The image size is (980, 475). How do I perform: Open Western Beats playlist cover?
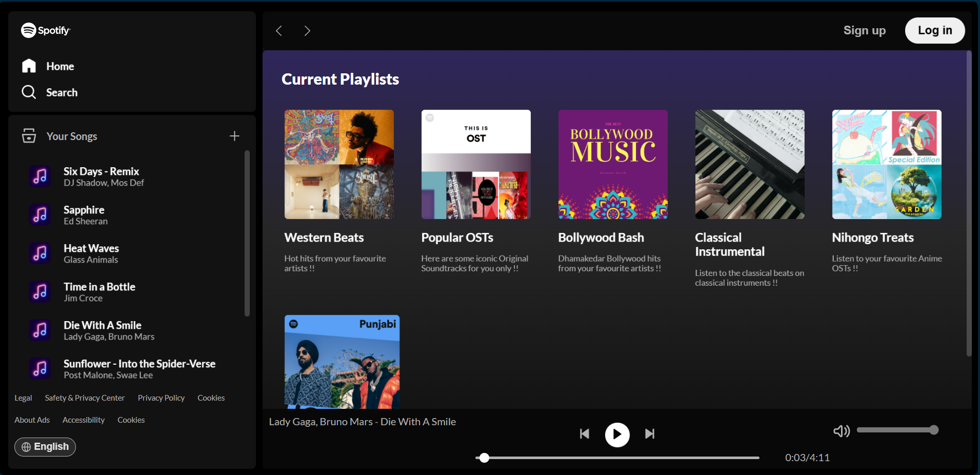339,164
